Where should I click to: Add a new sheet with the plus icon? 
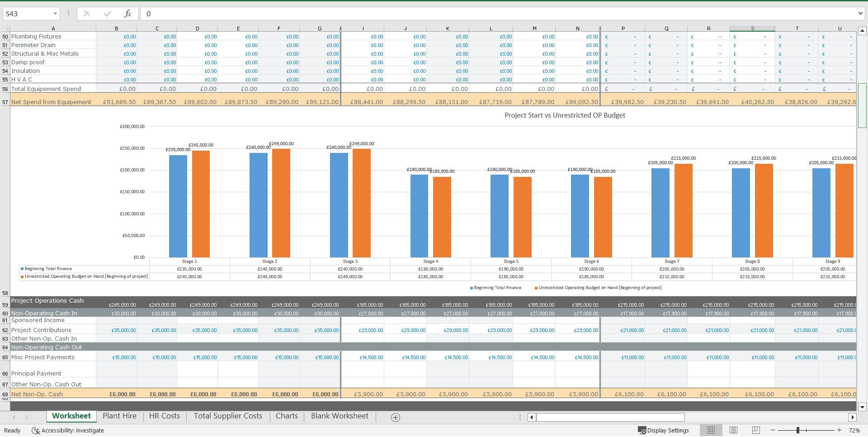coord(395,417)
